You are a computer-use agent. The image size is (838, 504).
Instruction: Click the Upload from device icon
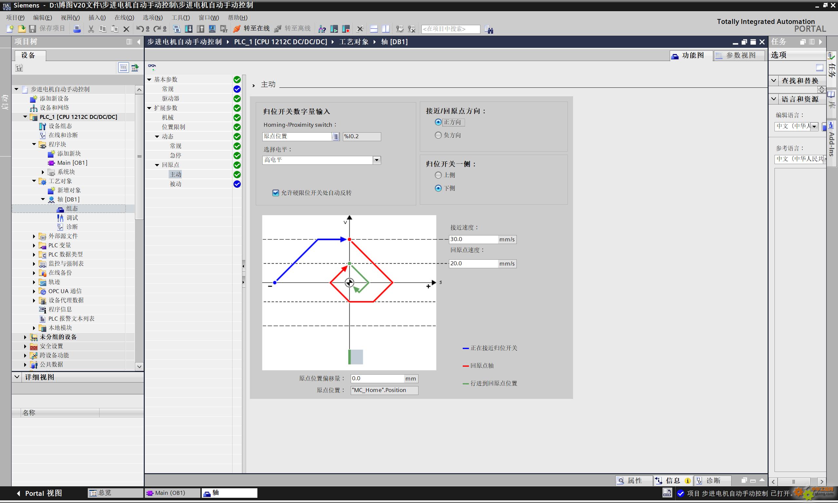coord(200,29)
